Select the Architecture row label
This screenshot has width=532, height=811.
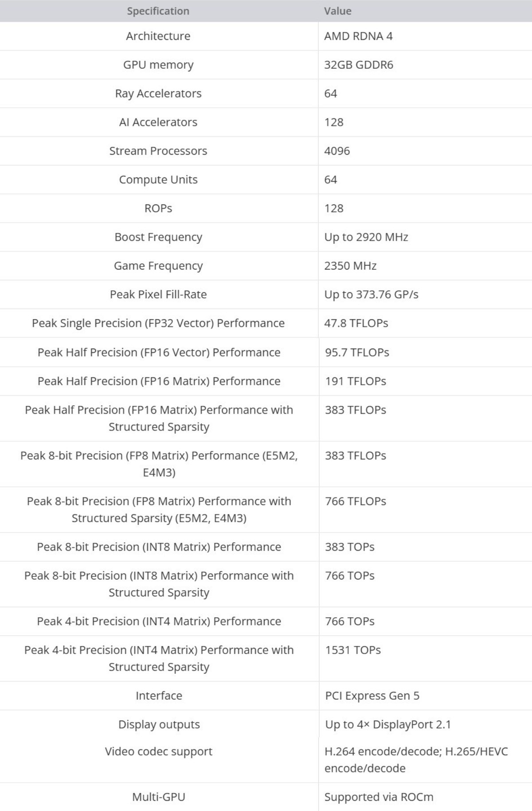pos(158,36)
